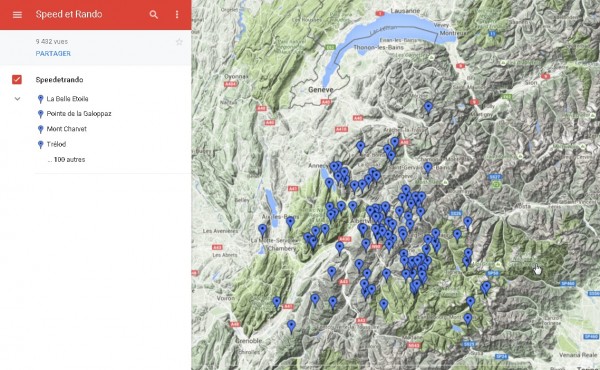Click the lone blue marker near Saint-Gervais-les-Bains
This screenshot has height=370, width=600.
click(x=428, y=167)
